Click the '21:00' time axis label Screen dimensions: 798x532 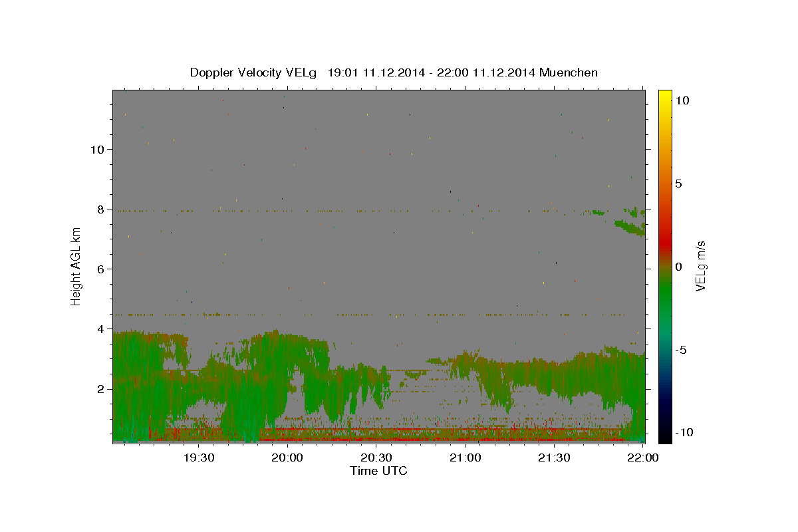[x=465, y=458]
